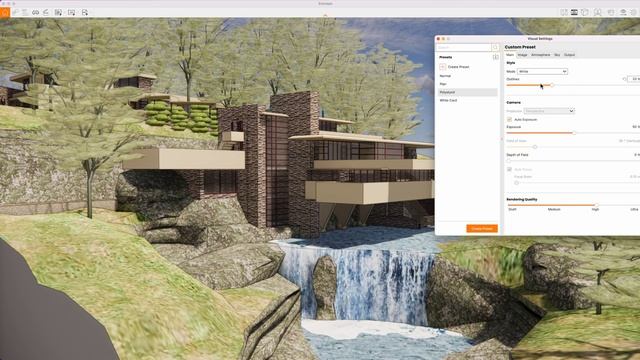Click the second icon in the left toolbar
The height and width of the screenshot is (360, 640).
16,13
